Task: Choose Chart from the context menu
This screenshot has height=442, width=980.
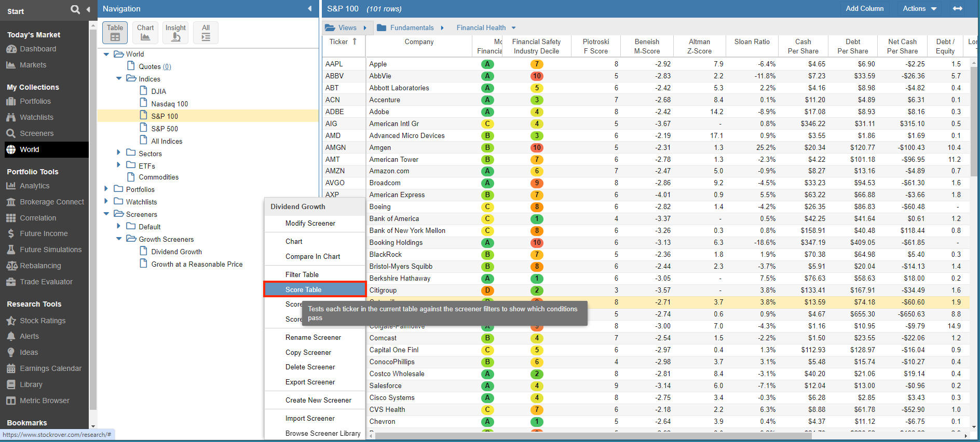Action: click(315, 241)
